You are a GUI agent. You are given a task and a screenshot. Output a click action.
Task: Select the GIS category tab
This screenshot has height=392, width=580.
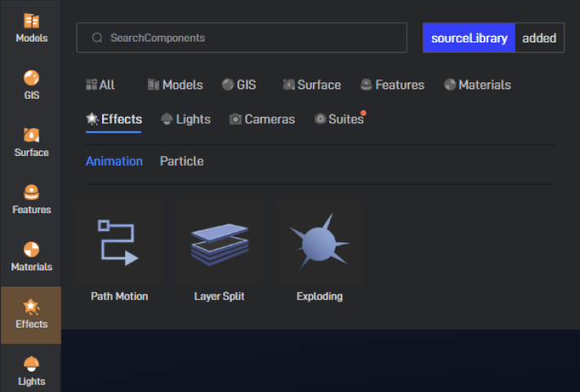(x=239, y=85)
